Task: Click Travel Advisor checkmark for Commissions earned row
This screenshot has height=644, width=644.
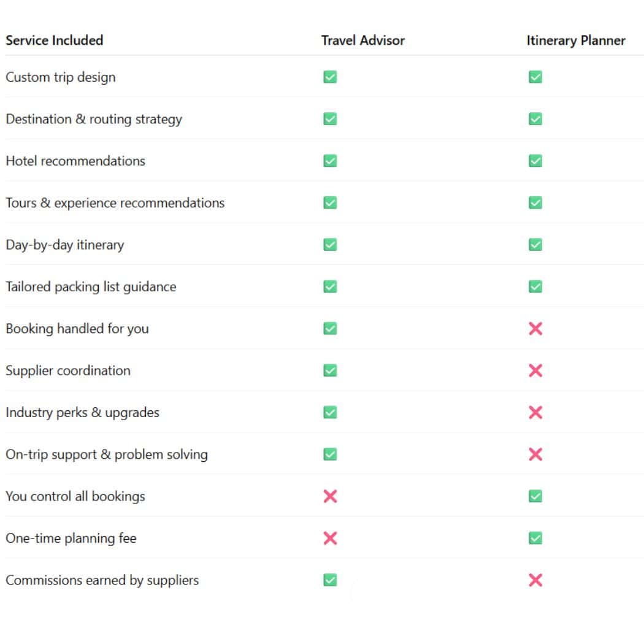Action: point(330,580)
